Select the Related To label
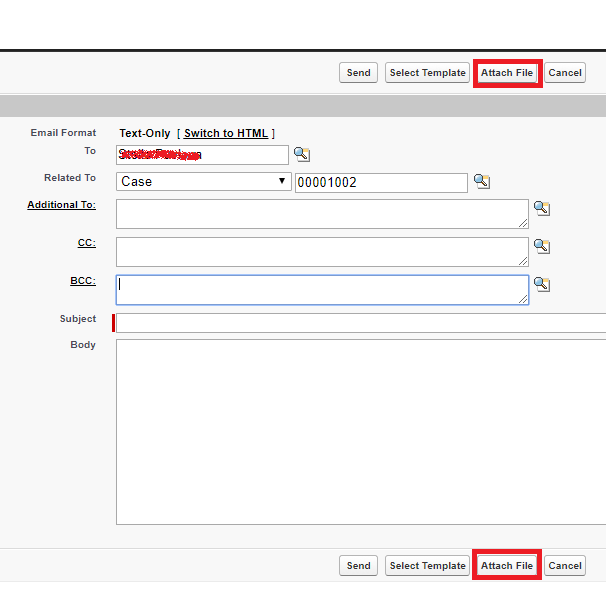This screenshot has height=602, width=606. (x=70, y=178)
